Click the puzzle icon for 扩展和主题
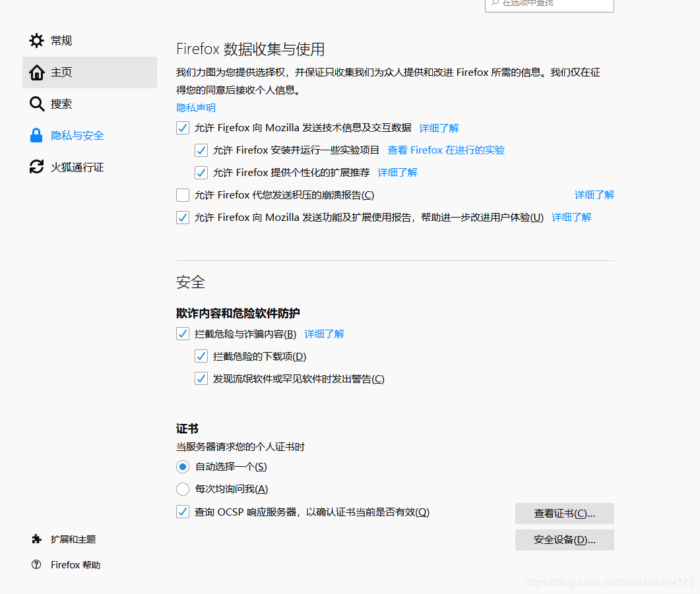This screenshot has height=594, width=700. click(x=36, y=539)
